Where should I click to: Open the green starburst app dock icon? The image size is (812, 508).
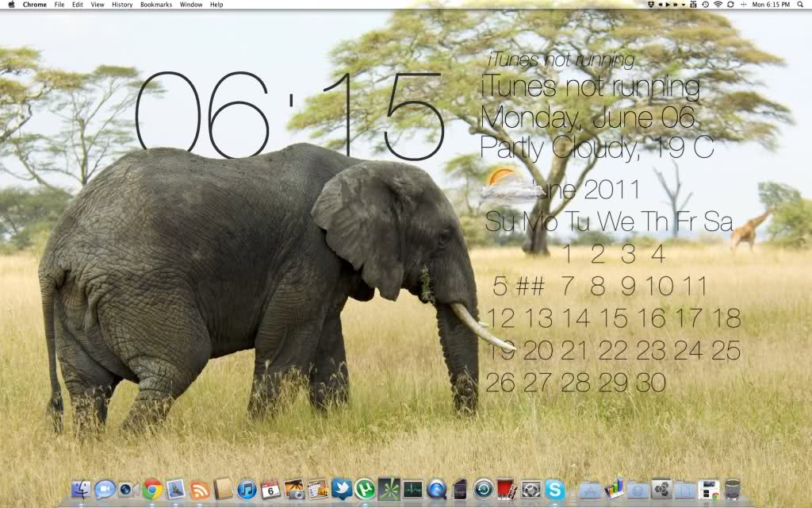389,489
